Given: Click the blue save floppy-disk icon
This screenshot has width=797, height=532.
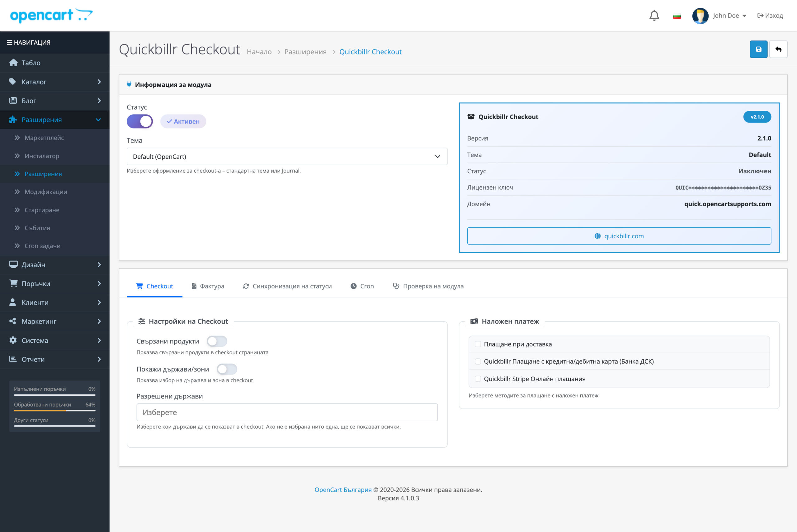Looking at the screenshot, I should (x=758, y=49).
